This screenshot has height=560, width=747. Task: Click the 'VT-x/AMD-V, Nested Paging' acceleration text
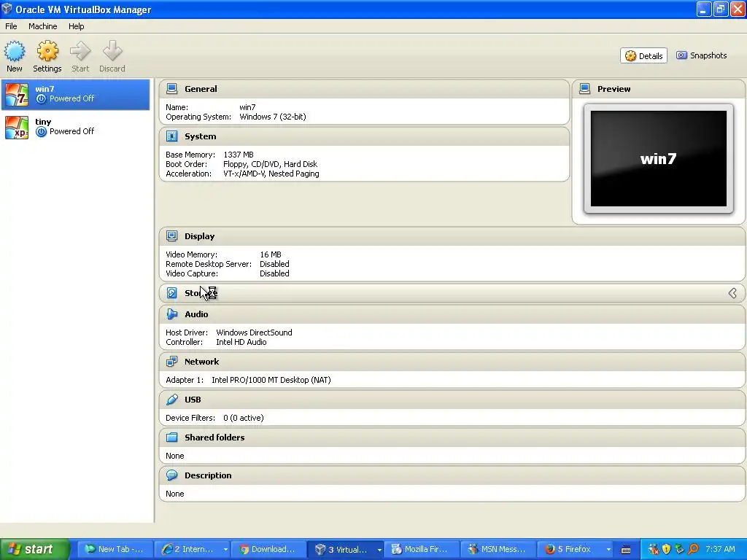coord(271,174)
